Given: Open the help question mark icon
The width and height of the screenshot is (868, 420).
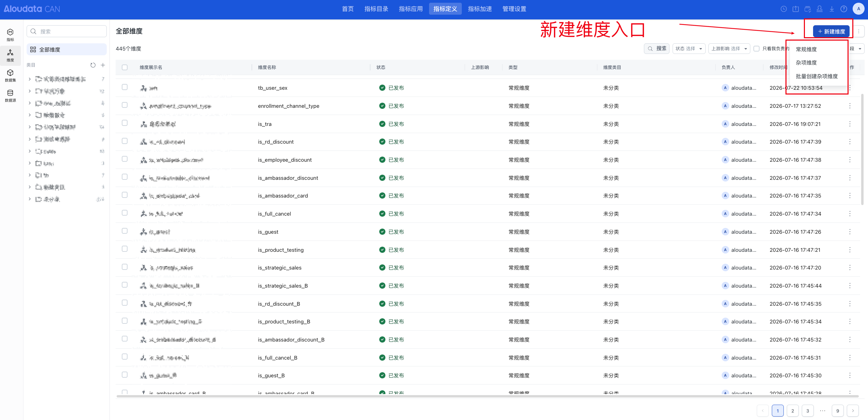Looking at the screenshot, I should [844, 9].
